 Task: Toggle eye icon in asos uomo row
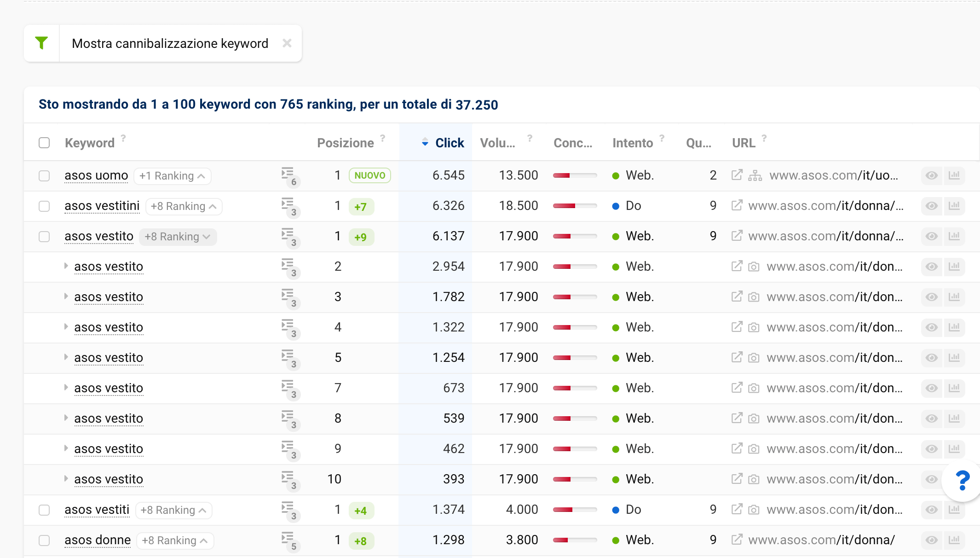932,175
